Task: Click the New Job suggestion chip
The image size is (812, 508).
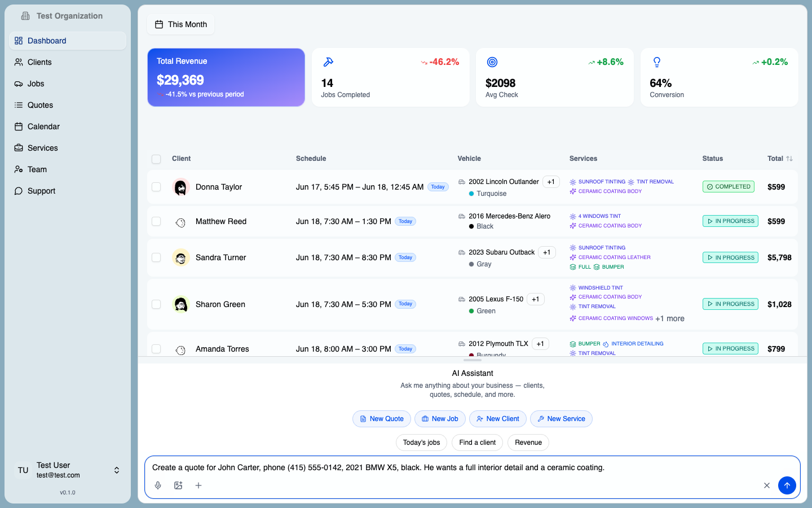Action: [x=440, y=419]
